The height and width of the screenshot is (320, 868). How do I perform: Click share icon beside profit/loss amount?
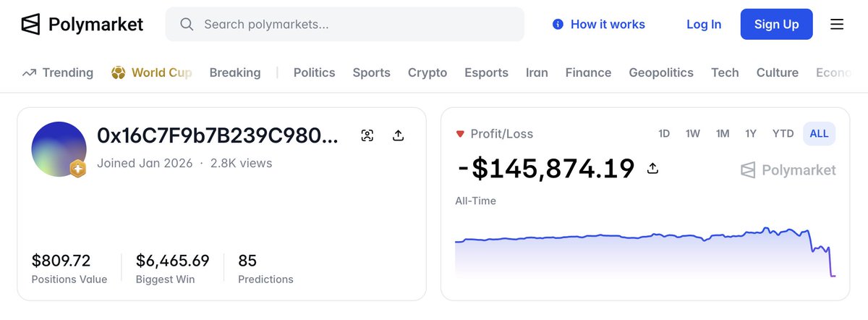[652, 169]
